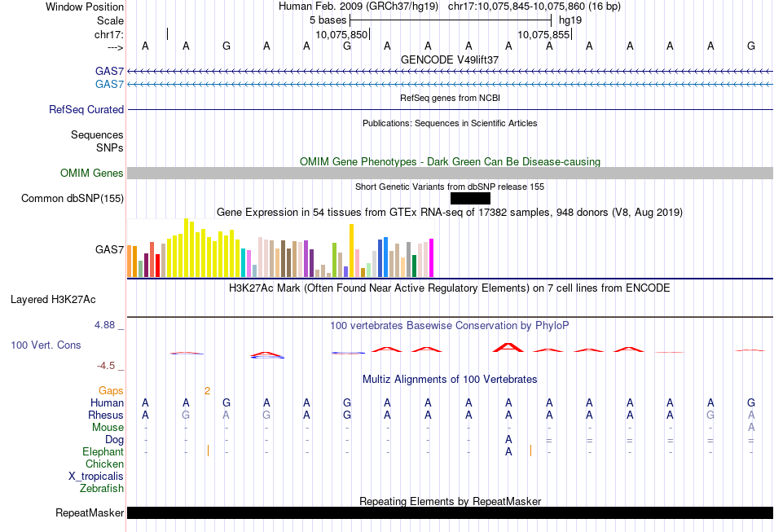Click the lone A base in the Mouse row
This screenshot has height=532, width=774.
pos(751,427)
